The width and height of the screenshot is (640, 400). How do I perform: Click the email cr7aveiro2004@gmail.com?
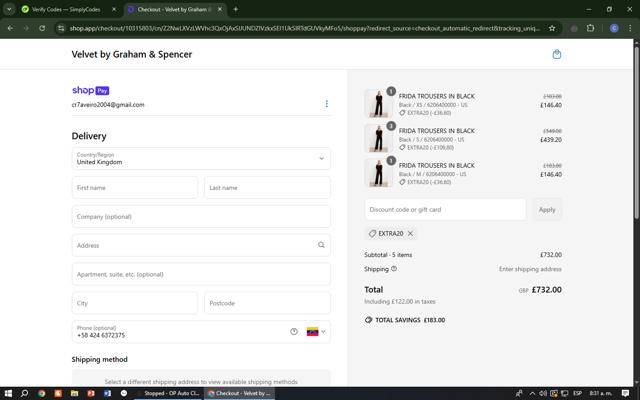[108, 104]
